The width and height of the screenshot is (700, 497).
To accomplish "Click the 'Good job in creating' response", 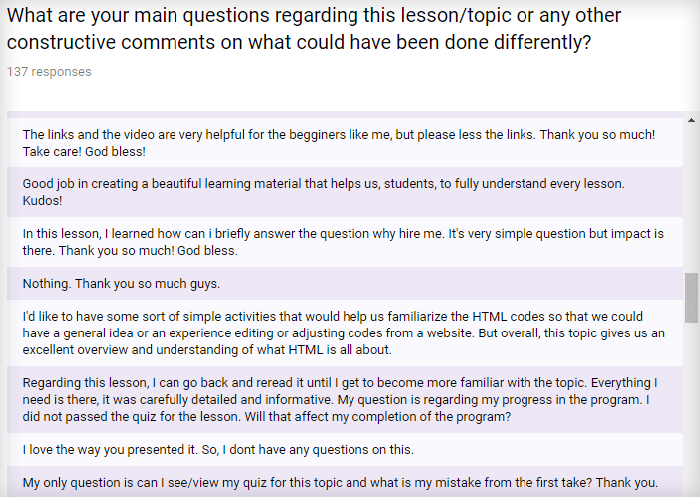I will tap(345, 192).
